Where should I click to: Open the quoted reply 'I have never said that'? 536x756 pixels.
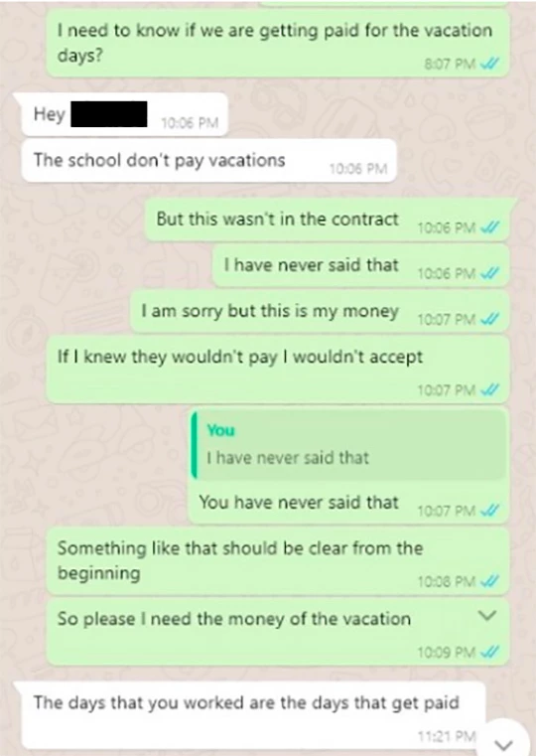[x=348, y=444]
